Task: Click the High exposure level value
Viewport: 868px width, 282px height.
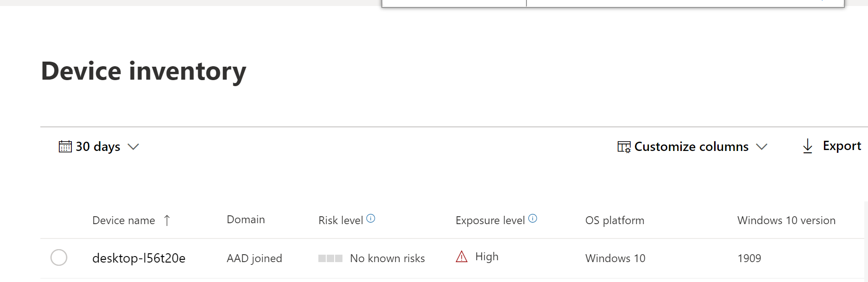Action: tap(487, 256)
